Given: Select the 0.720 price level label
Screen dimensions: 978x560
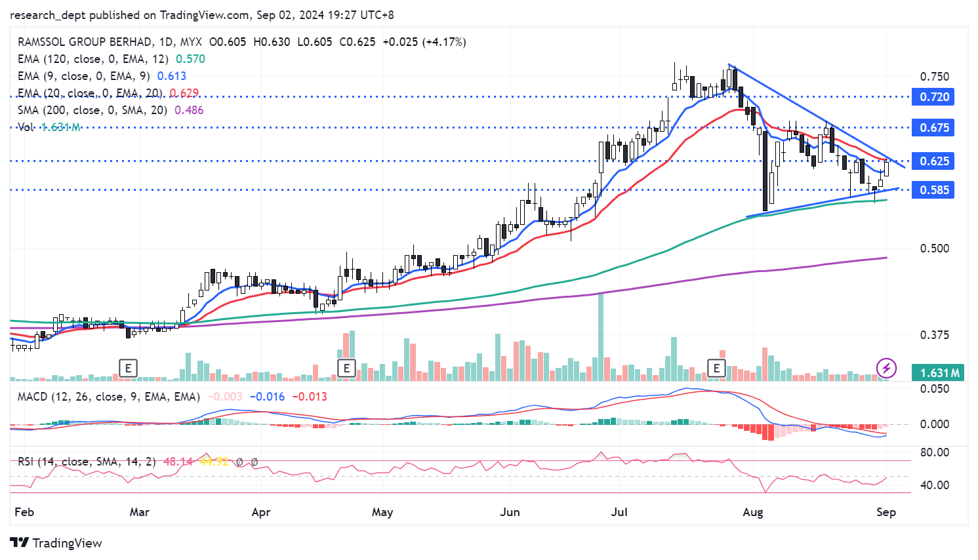Looking at the screenshot, I should [x=934, y=97].
